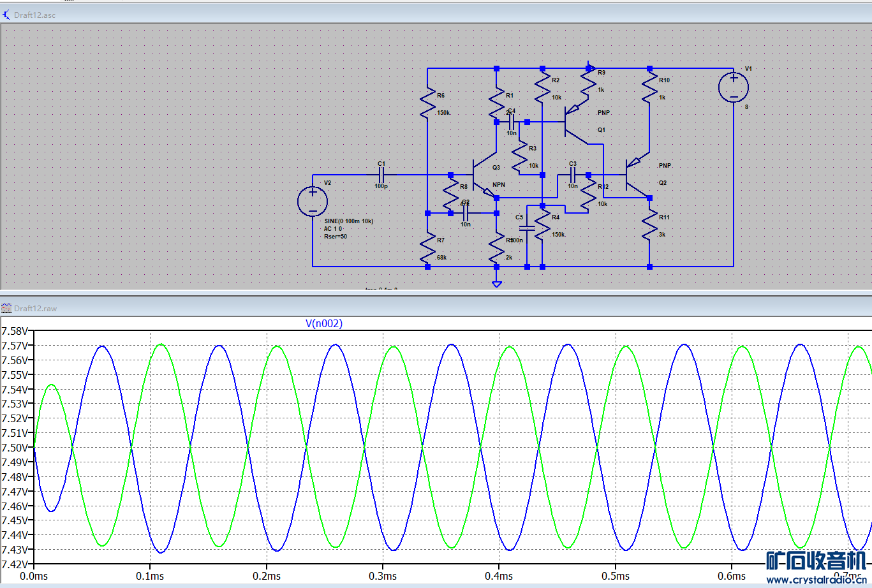Click the 7.54V vertical axis label
Viewport: 872px width, 588px height.
[x=15, y=390]
